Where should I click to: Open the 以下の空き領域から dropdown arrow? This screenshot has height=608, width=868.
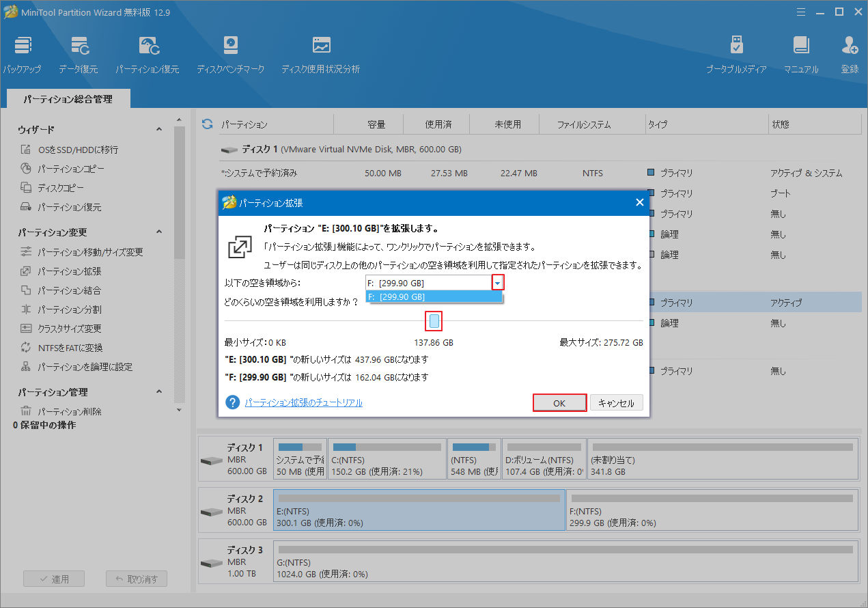pos(498,283)
